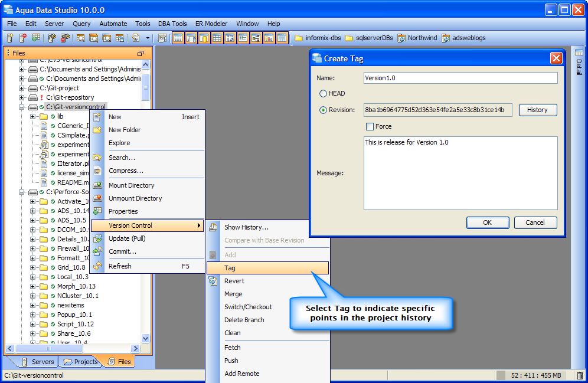Choose Show History... from submenu
The height and width of the screenshot is (383, 588).
tap(268, 227)
